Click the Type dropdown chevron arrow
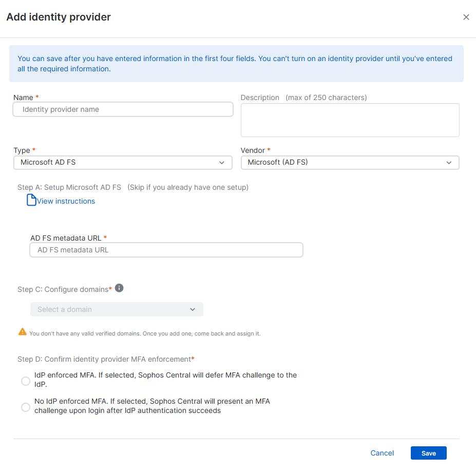The width and height of the screenshot is (476, 474). pyautogui.click(x=222, y=163)
